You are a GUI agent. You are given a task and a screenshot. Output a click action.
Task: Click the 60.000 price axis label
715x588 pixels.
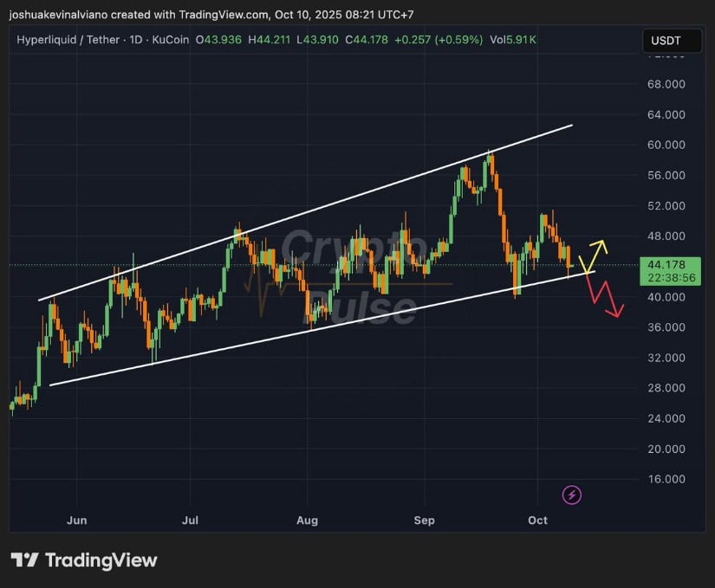[x=665, y=145]
